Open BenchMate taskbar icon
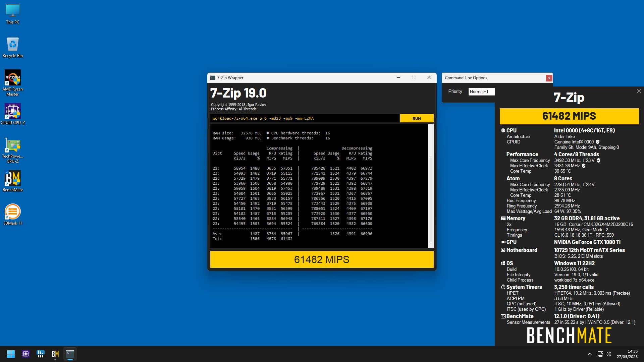644x362 pixels. [x=55, y=354]
